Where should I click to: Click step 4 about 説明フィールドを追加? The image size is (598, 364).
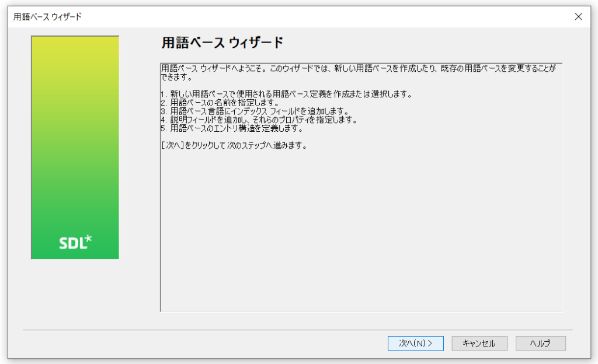pyautogui.click(x=259, y=120)
